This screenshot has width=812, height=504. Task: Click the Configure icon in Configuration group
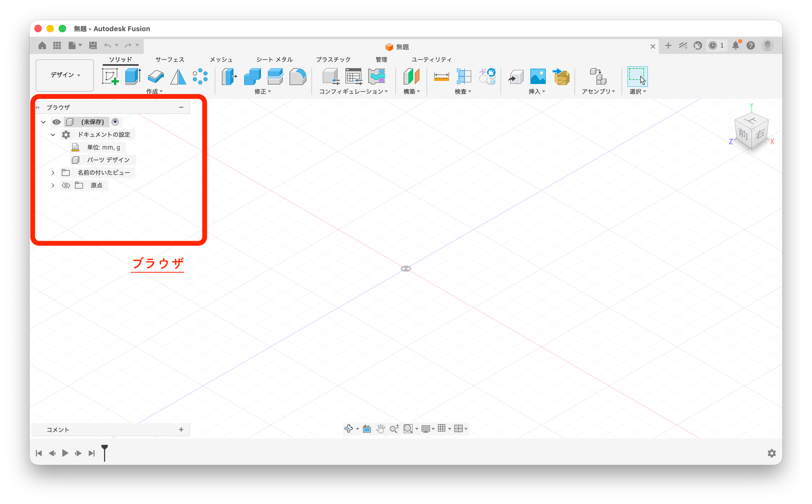point(331,77)
